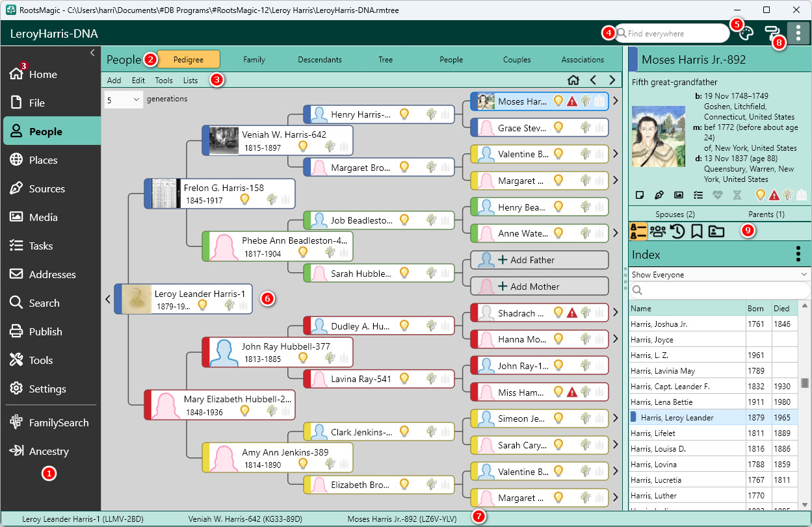Switch to Groups folder side panel icon

(716, 231)
